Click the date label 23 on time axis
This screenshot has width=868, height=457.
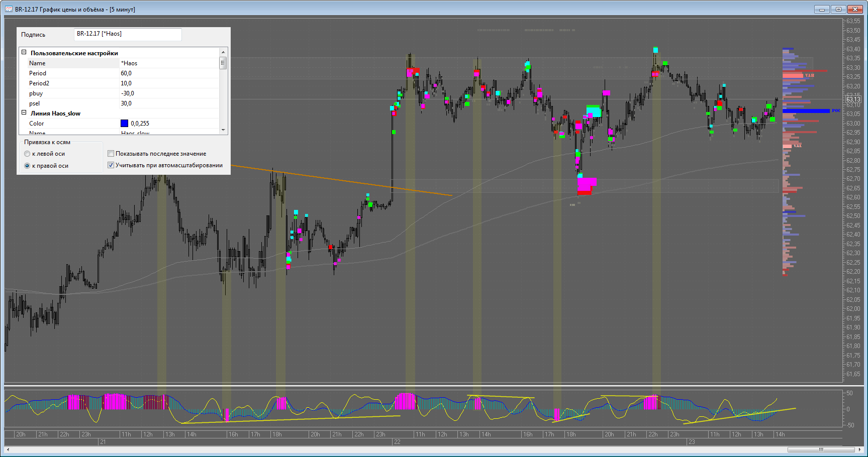click(x=692, y=442)
